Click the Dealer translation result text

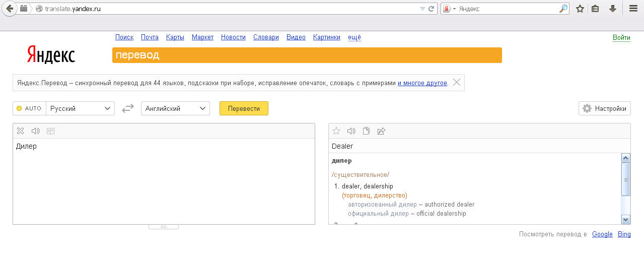(x=342, y=146)
